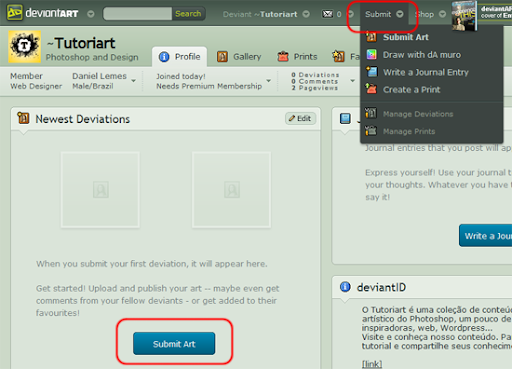Select Write a Journal Entry

pyautogui.click(x=426, y=72)
